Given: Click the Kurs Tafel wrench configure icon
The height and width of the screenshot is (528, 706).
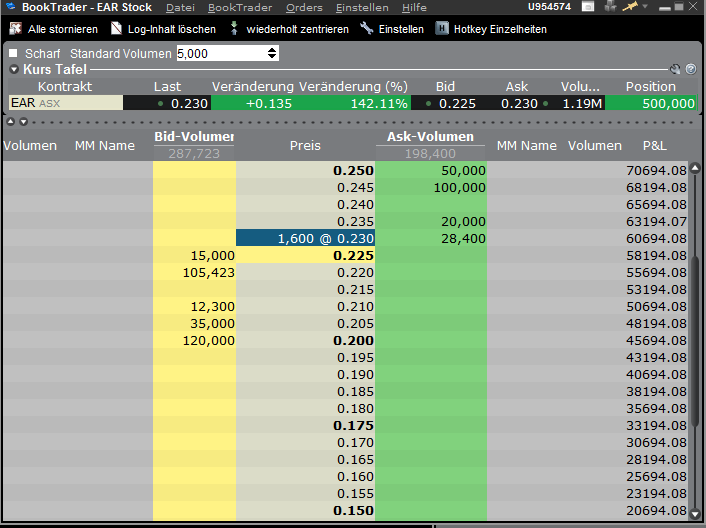Looking at the screenshot, I should coord(675,69).
